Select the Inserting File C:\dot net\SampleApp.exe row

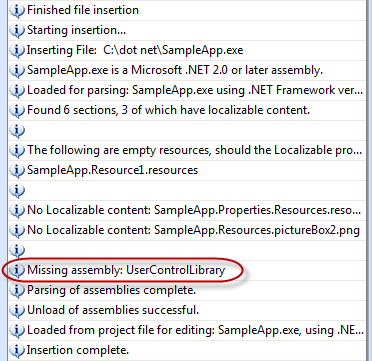click(x=187, y=50)
